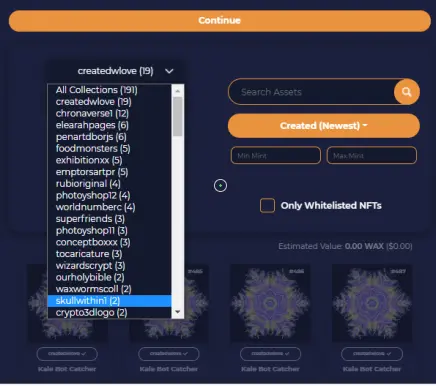436x386 pixels.
Task: Click the green circular plus icon
Action: pos(220,186)
